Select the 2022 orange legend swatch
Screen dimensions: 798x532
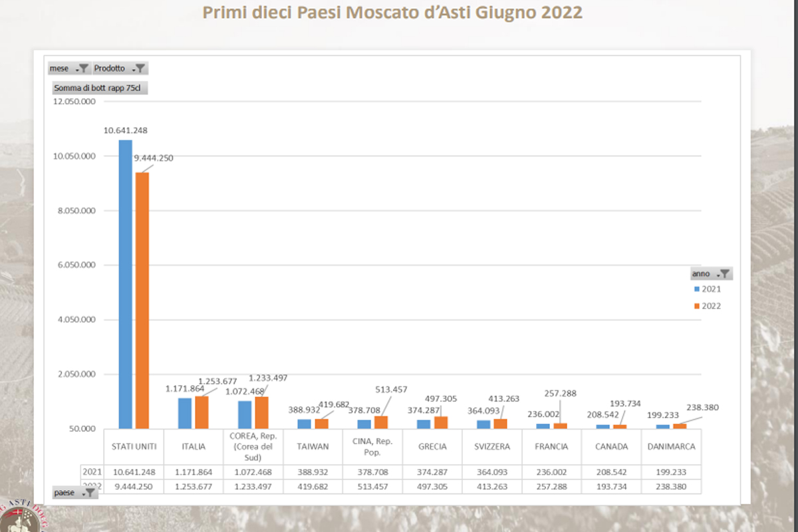coord(697,306)
